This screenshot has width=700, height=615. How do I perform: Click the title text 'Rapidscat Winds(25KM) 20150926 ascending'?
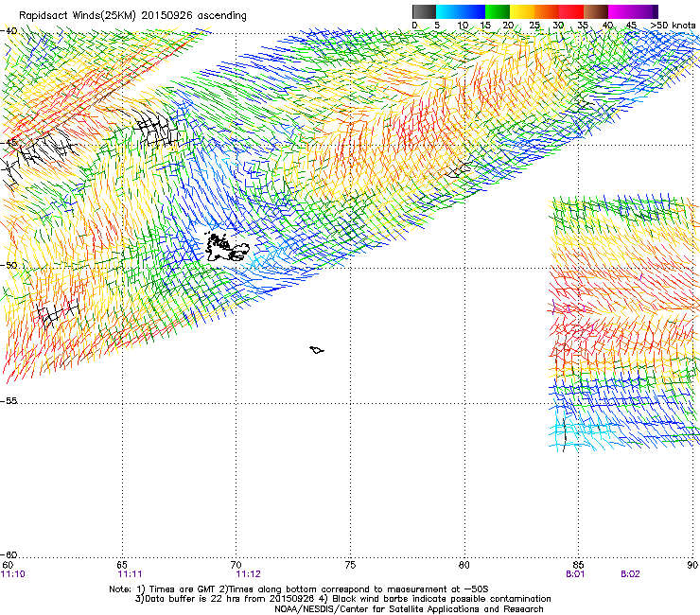132,16
